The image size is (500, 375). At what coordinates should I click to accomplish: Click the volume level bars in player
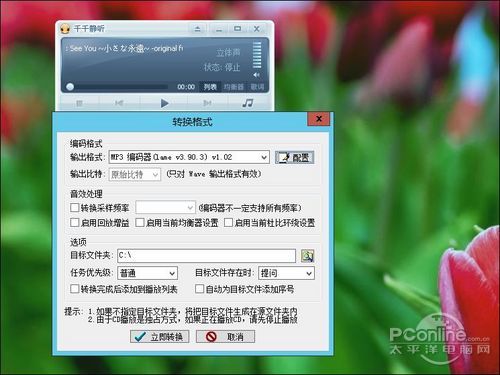257,55
